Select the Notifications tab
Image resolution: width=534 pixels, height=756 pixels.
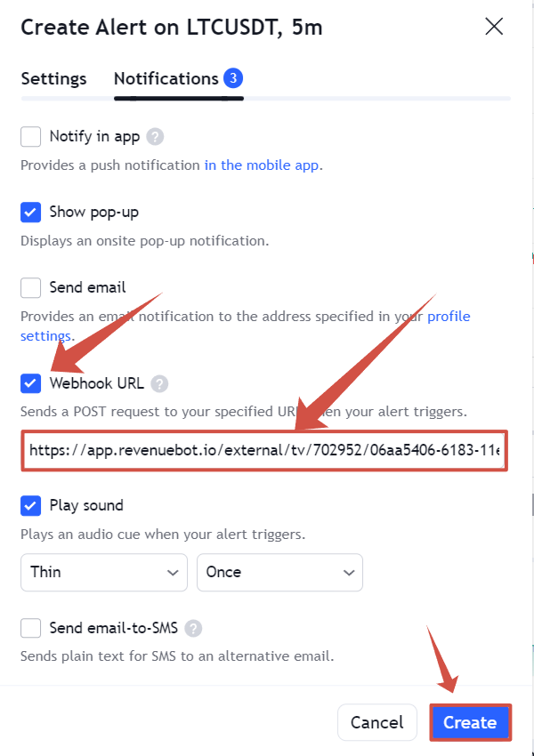coord(166,78)
